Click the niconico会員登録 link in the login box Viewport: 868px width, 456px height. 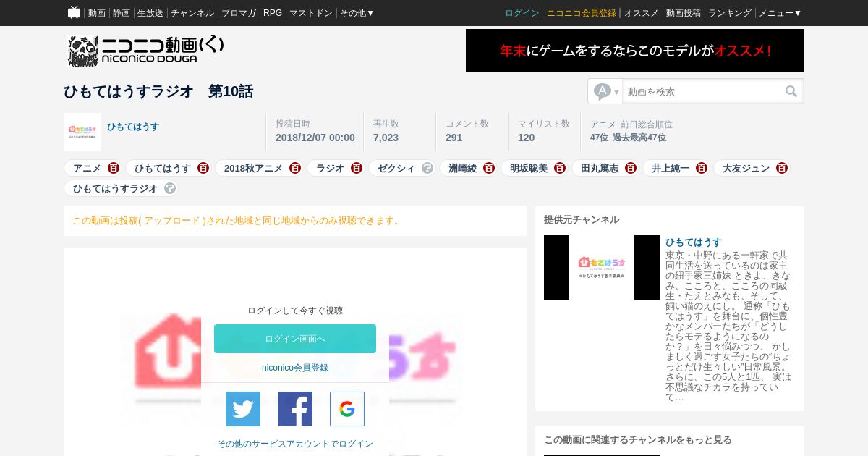coord(295,368)
